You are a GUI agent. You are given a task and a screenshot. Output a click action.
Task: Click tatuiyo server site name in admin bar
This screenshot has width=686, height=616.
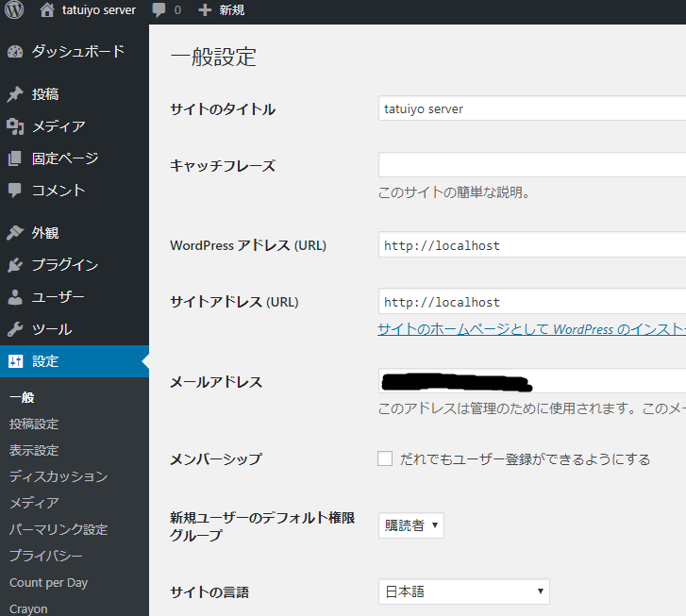click(99, 9)
